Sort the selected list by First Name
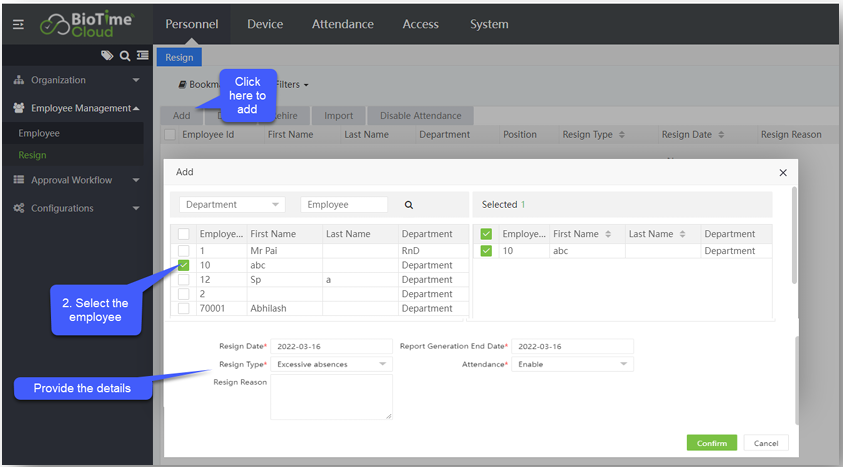843x467 pixels. point(606,234)
